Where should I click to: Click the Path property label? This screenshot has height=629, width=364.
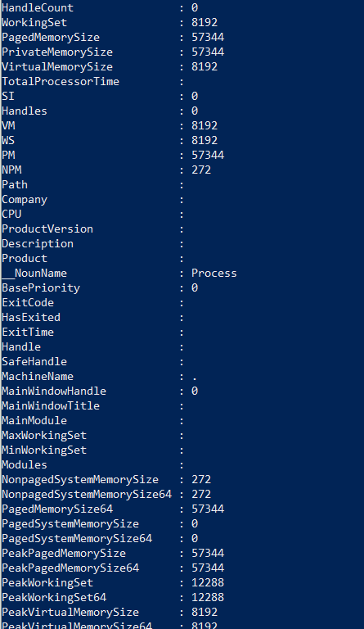pos(15,184)
